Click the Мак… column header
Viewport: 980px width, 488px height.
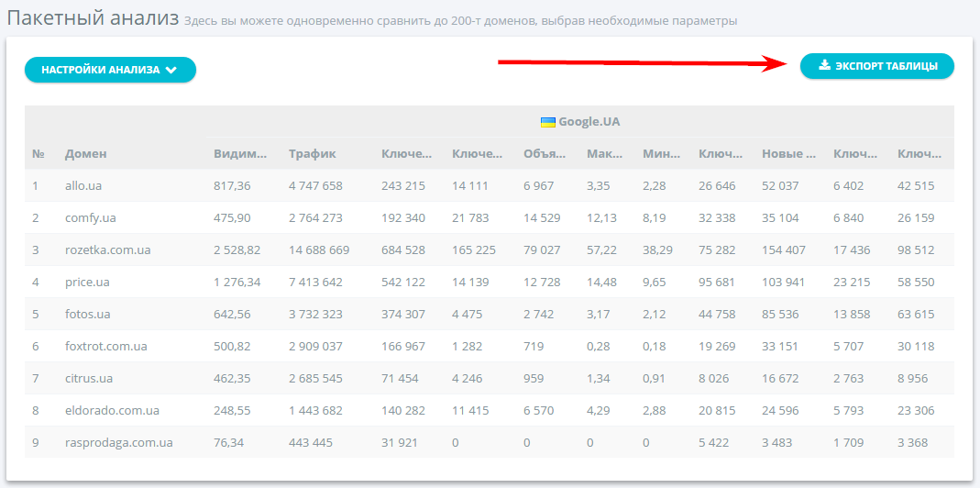coord(604,154)
